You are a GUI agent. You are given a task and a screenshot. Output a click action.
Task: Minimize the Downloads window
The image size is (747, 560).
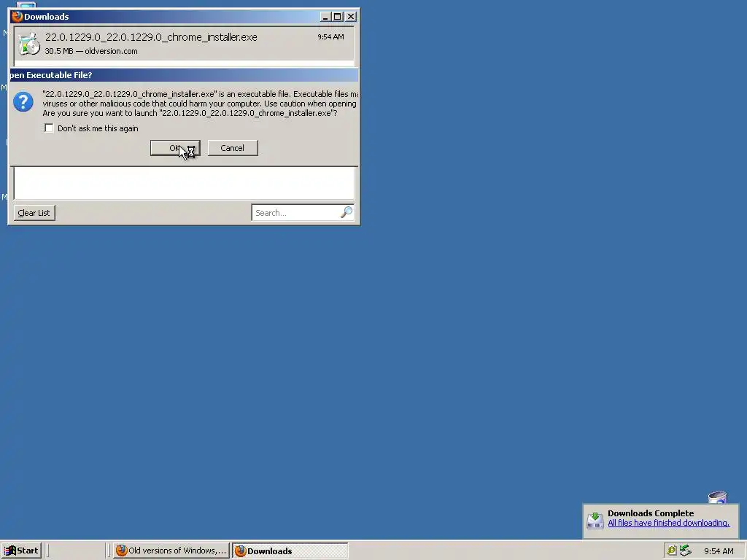click(325, 17)
